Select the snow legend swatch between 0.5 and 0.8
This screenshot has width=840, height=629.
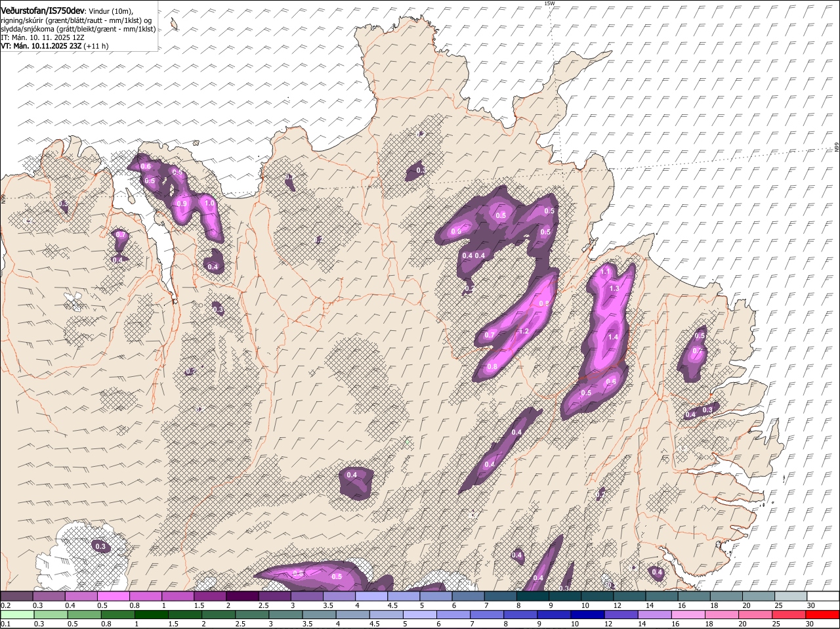tap(113, 596)
